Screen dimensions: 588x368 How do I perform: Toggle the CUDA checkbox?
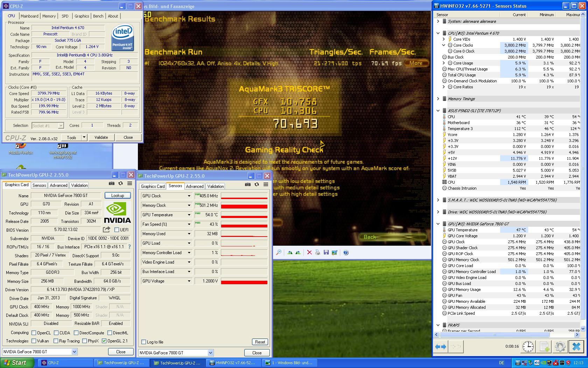tap(56, 333)
